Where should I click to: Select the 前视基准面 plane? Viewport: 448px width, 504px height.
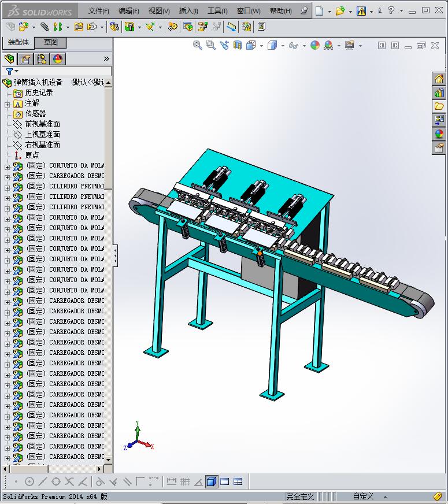pos(42,124)
